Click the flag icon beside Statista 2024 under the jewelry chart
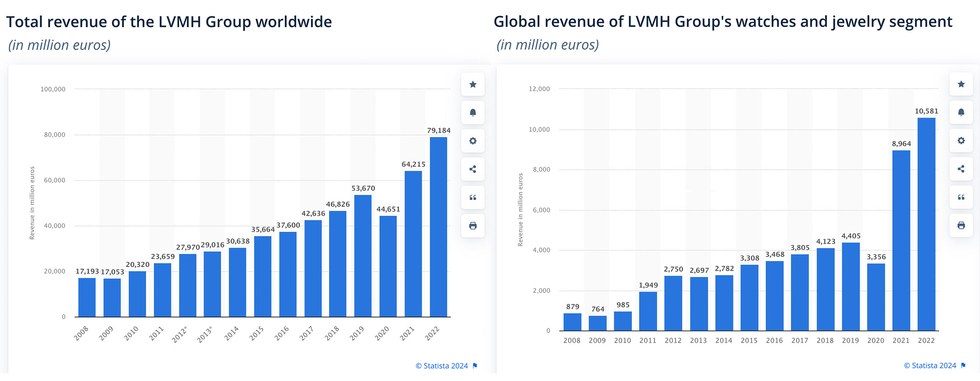The height and width of the screenshot is (381, 980). (x=963, y=365)
